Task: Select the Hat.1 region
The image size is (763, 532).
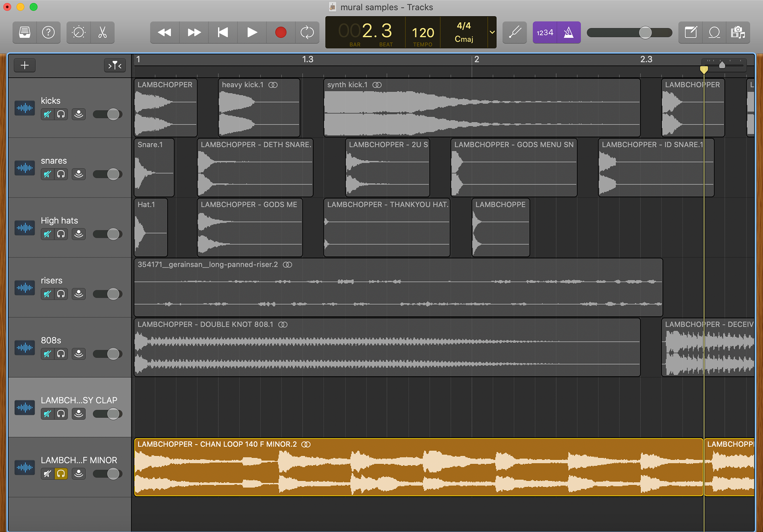Action: 151,228
